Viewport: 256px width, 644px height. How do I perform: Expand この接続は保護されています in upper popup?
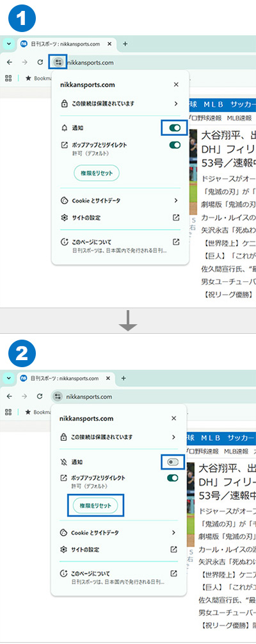(x=120, y=104)
